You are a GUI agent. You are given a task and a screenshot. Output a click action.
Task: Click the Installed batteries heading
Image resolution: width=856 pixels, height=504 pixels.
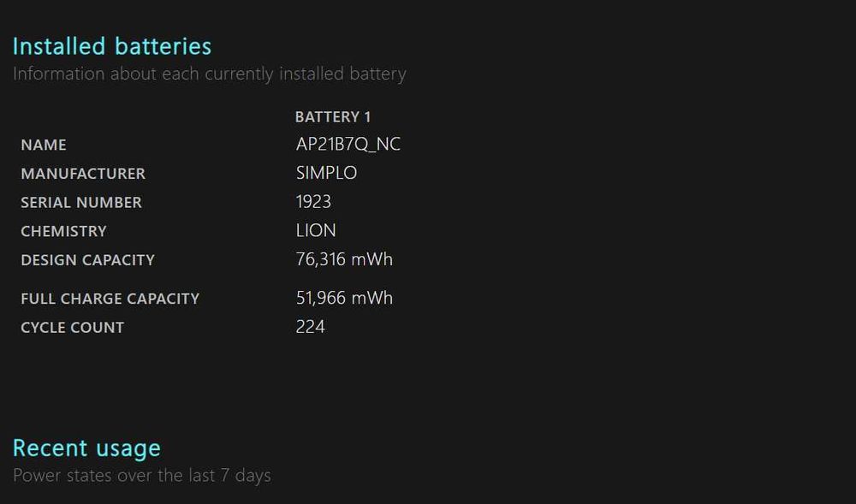coord(112,46)
